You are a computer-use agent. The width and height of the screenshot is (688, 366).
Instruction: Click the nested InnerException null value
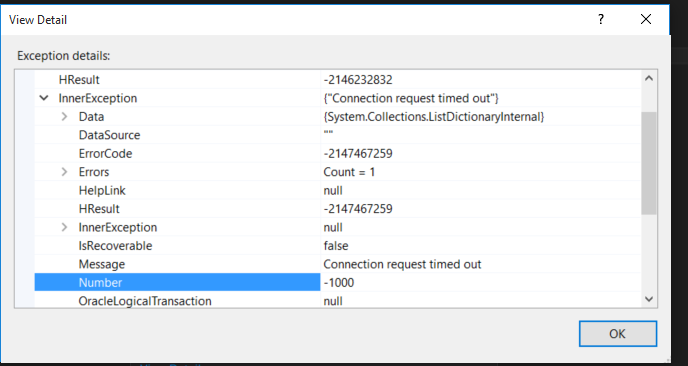333,227
